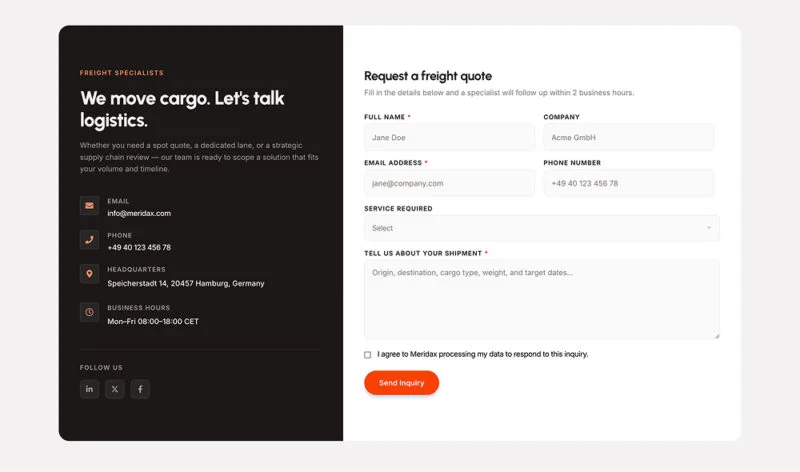Focus the Full Name input field

click(x=449, y=137)
